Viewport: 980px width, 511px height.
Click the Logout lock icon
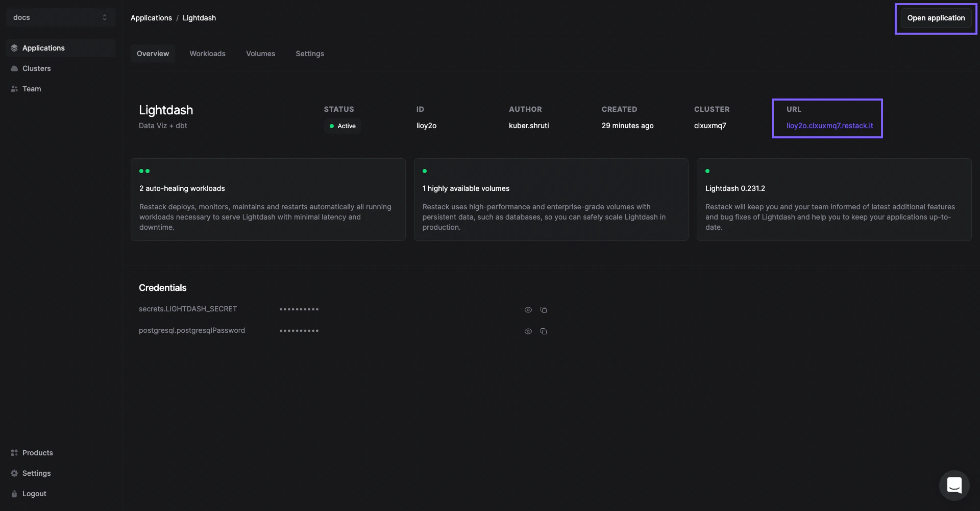[14, 494]
